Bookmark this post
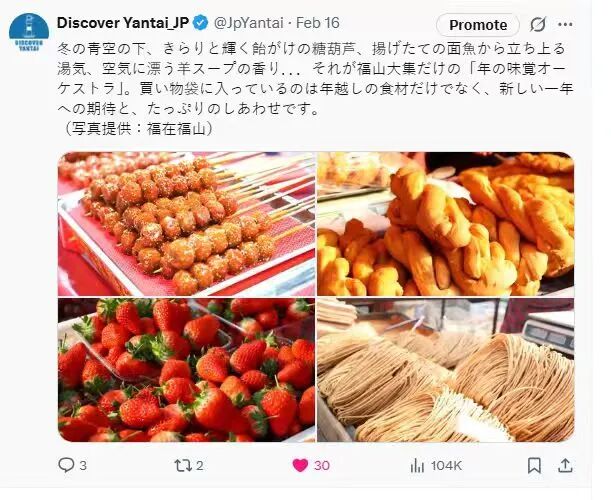Viewport: 611px width, 500px height. [534, 465]
